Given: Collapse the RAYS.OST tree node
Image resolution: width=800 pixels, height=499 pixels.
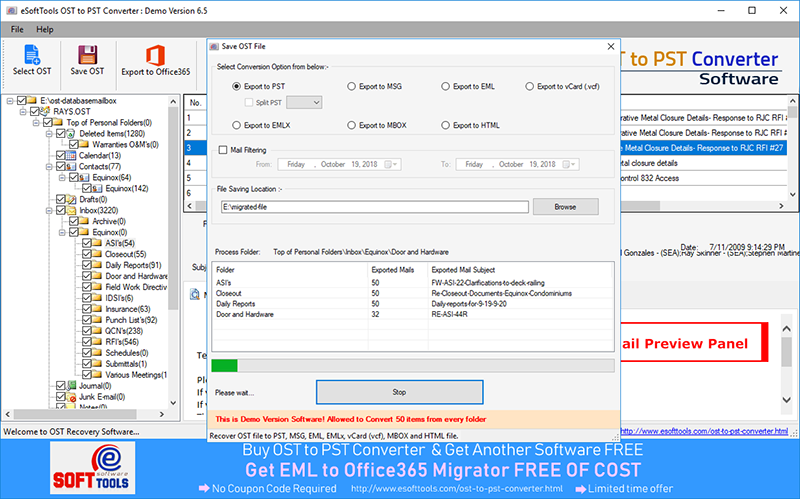Looking at the screenshot, I should [23, 111].
